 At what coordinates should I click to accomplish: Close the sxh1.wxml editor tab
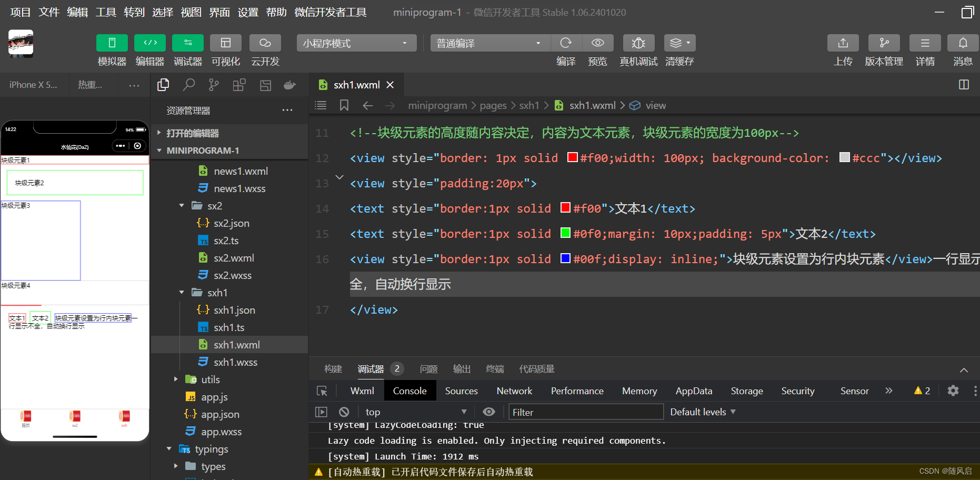click(x=390, y=85)
